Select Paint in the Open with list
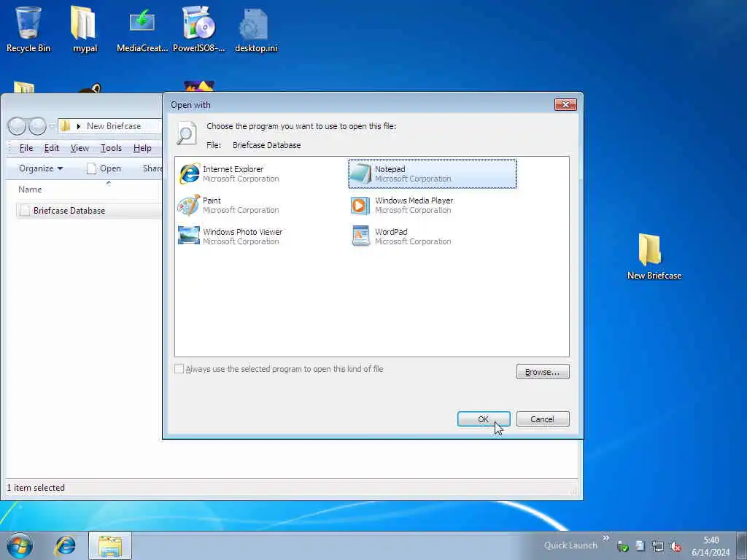Image resolution: width=747 pixels, height=560 pixels. pos(228,205)
